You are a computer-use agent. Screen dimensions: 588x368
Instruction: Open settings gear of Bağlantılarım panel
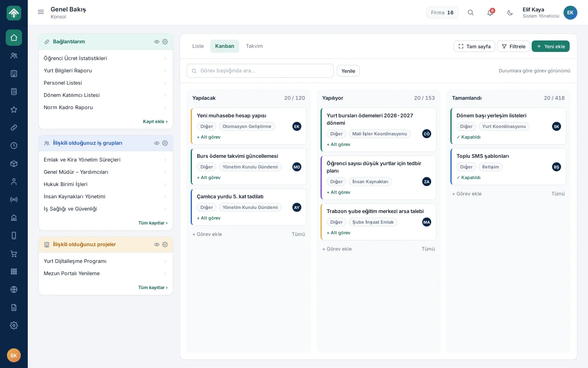click(165, 42)
